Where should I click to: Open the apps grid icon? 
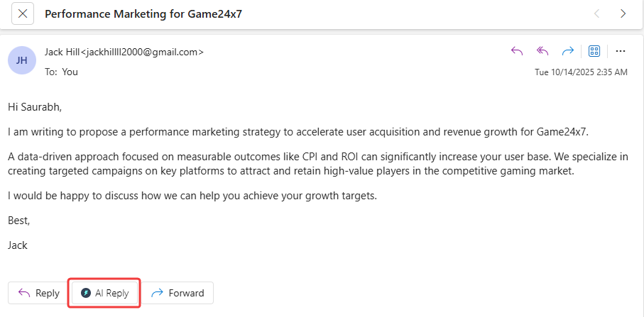point(595,51)
